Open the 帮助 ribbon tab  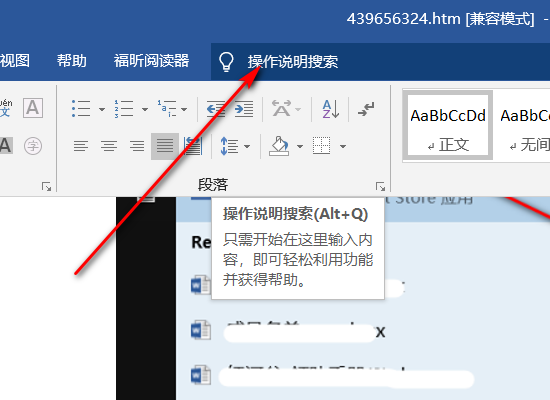pyautogui.click(x=72, y=61)
